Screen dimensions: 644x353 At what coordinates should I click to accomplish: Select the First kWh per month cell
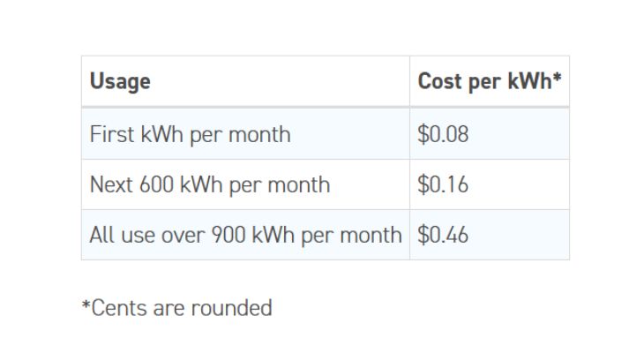[190, 135]
